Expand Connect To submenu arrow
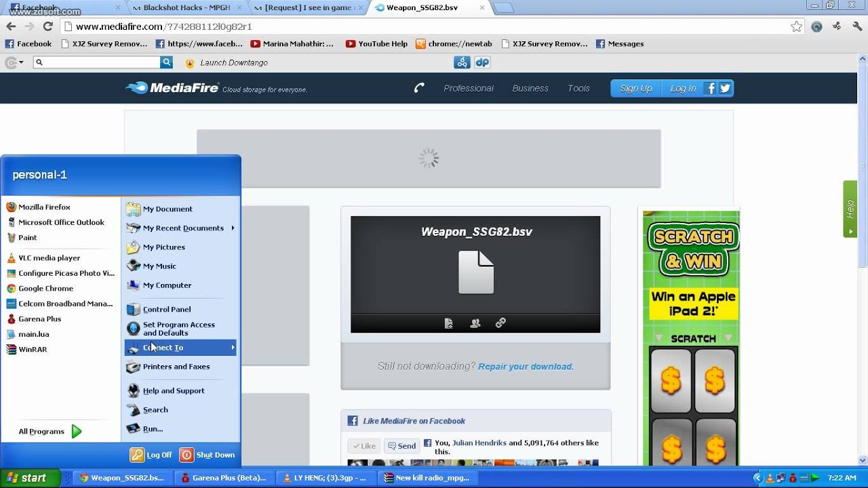This screenshot has width=868, height=488. click(233, 348)
